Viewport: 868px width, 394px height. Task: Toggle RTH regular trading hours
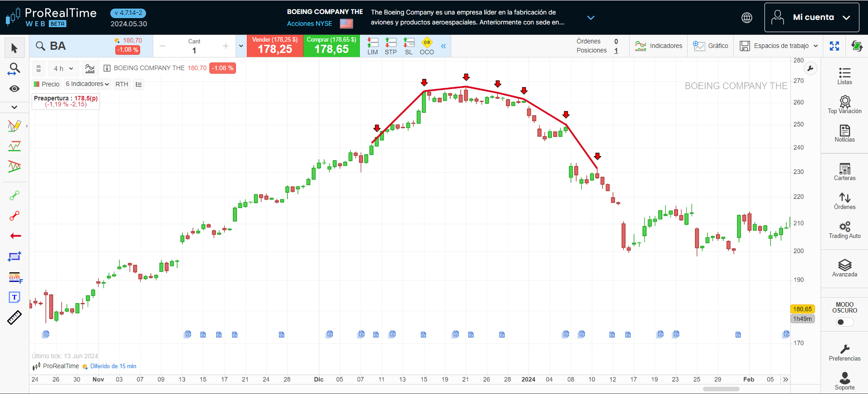coord(122,84)
